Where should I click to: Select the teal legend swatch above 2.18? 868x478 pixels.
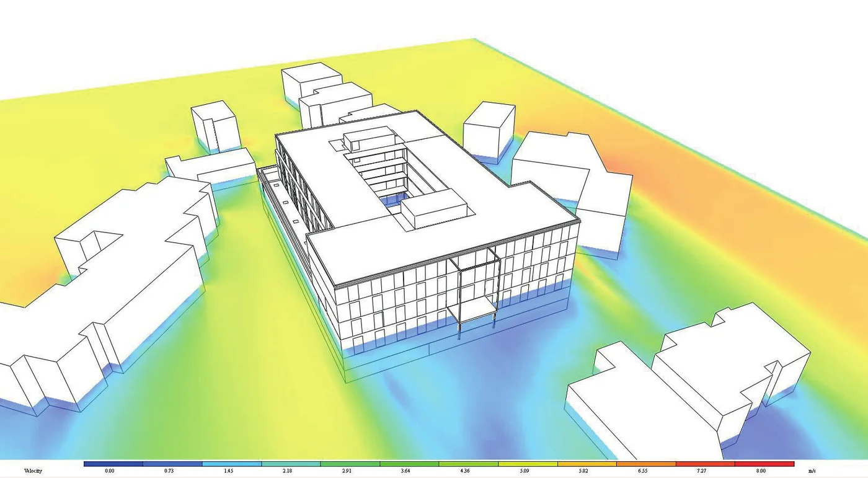pyautogui.click(x=291, y=463)
